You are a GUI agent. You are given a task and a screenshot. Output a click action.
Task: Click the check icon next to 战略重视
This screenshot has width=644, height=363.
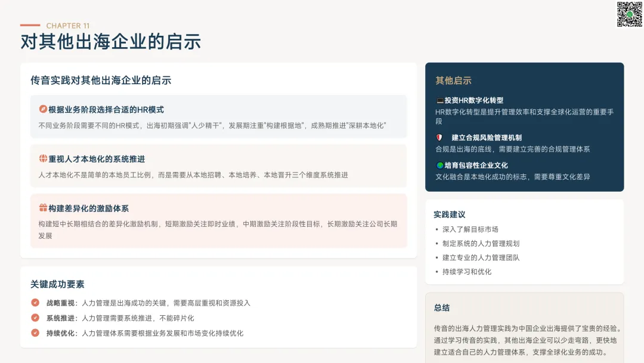pyautogui.click(x=35, y=303)
